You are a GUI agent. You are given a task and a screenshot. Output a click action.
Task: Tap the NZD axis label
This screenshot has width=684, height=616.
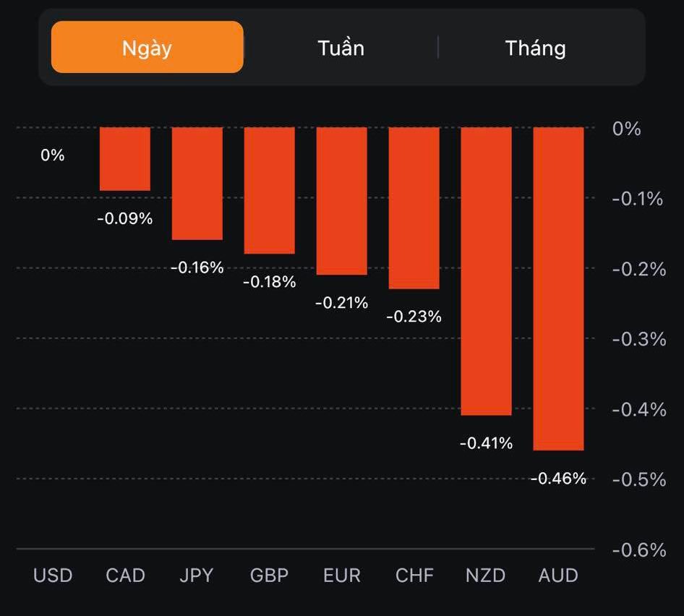pos(486,576)
